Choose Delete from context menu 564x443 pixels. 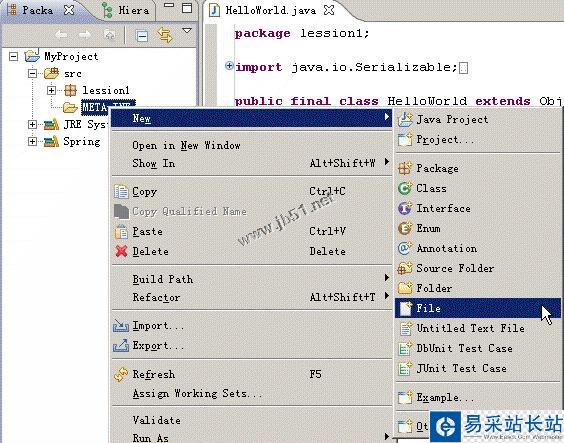251,251
